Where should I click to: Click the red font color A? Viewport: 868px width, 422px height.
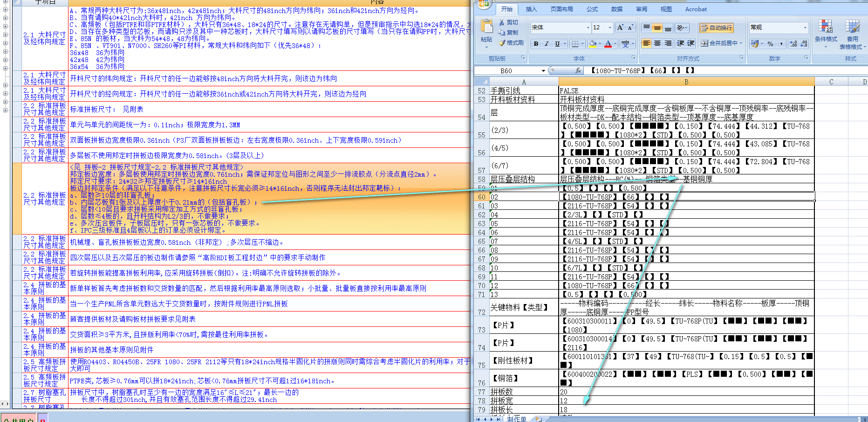(x=608, y=44)
